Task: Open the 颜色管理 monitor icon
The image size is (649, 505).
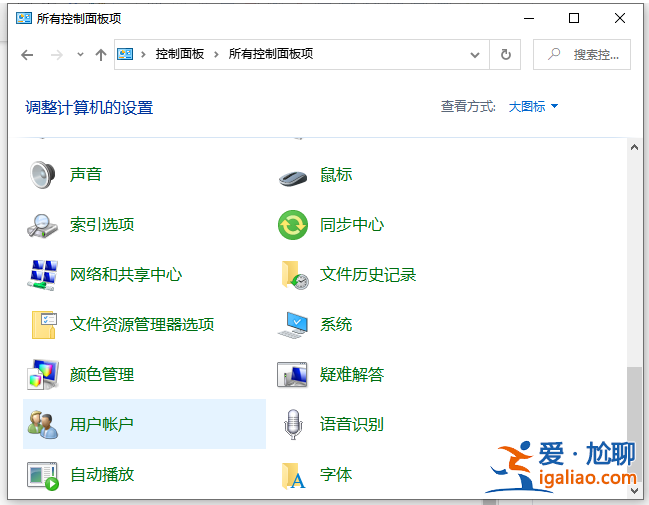Action: click(x=43, y=375)
